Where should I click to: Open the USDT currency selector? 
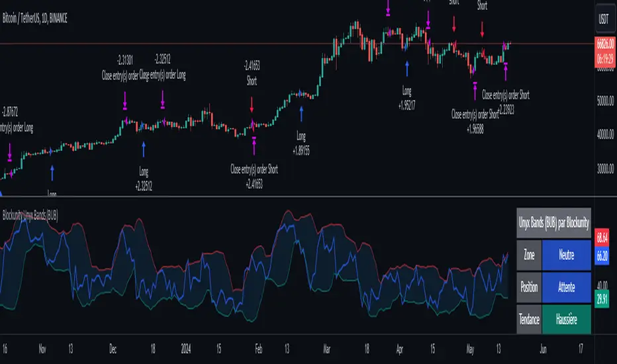604,19
